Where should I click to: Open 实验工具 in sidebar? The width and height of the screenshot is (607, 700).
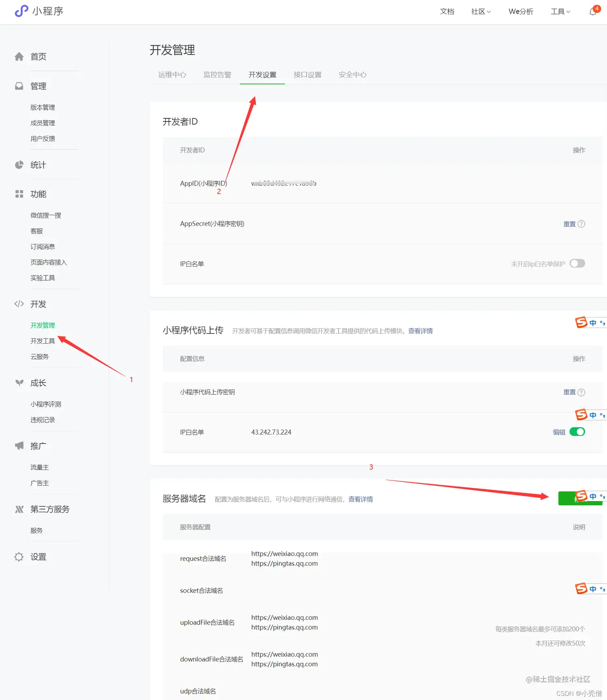pos(43,278)
